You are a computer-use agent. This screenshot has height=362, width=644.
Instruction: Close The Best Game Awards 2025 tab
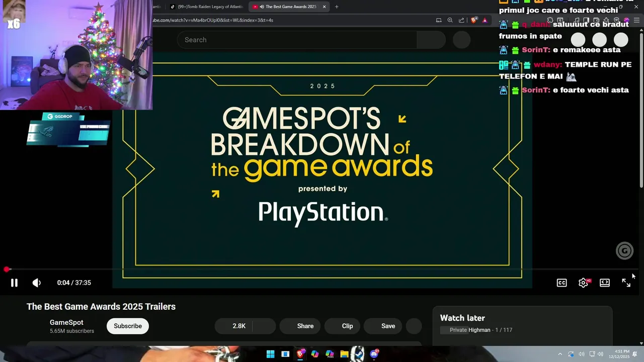(324, 7)
